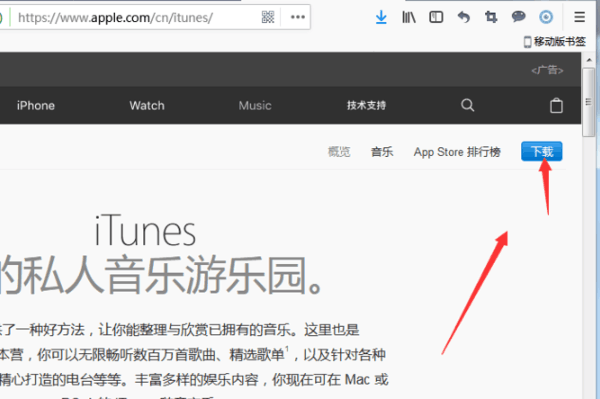Open the 移动版书签 mobile bookmarks folder
The height and width of the screenshot is (399, 600).
click(555, 41)
